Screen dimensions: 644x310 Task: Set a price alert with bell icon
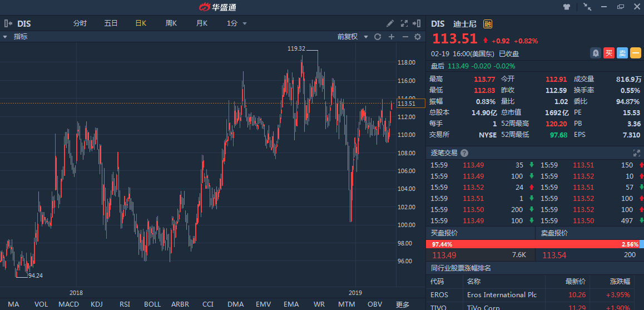(596, 53)
